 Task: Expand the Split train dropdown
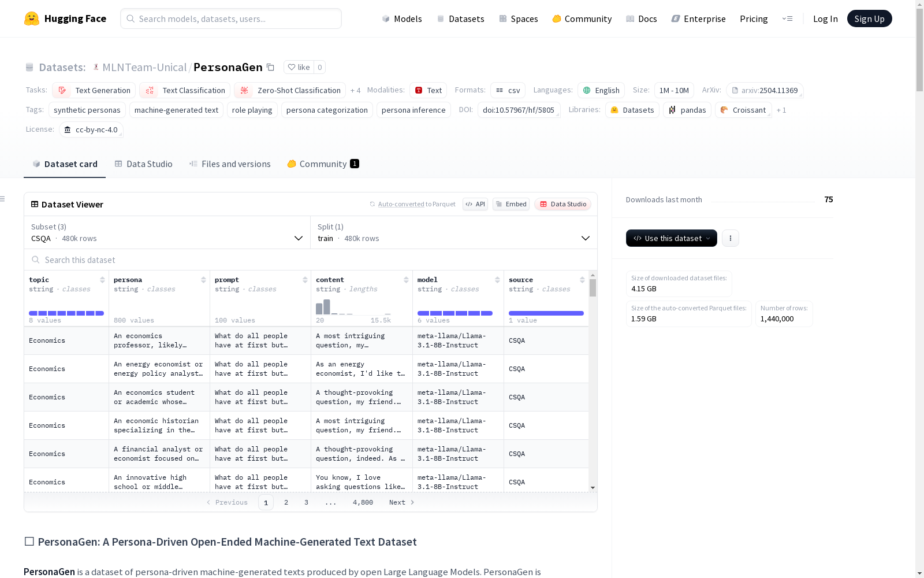[454, 232]
